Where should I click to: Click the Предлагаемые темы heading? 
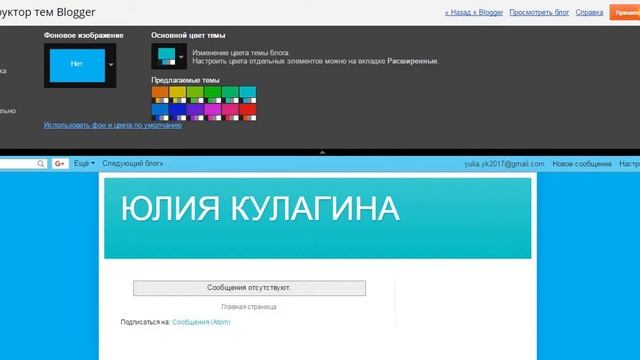click(x=185, y=80)
